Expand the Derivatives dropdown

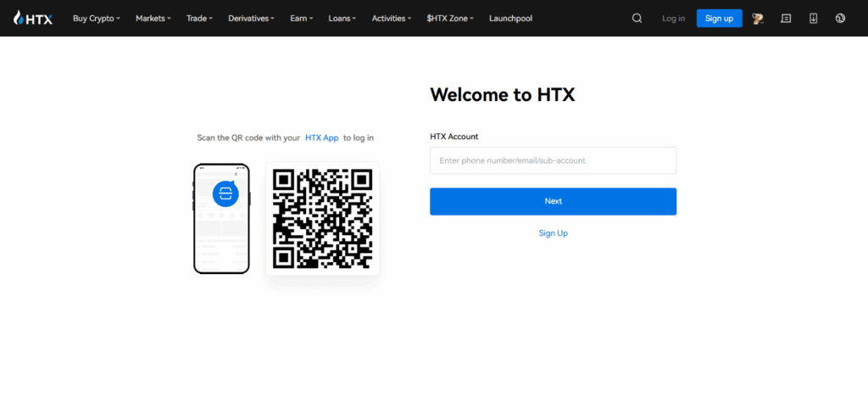pos(252,18)
